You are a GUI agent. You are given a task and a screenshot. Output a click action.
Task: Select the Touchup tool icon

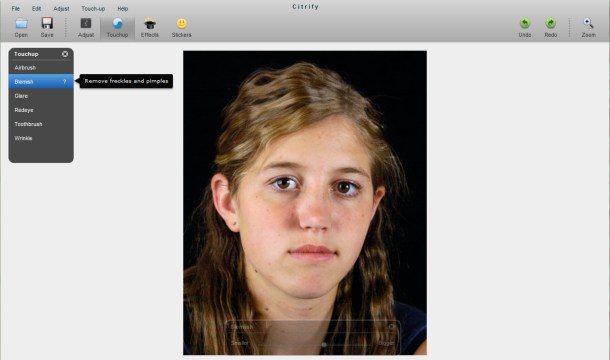pos(117,23)
